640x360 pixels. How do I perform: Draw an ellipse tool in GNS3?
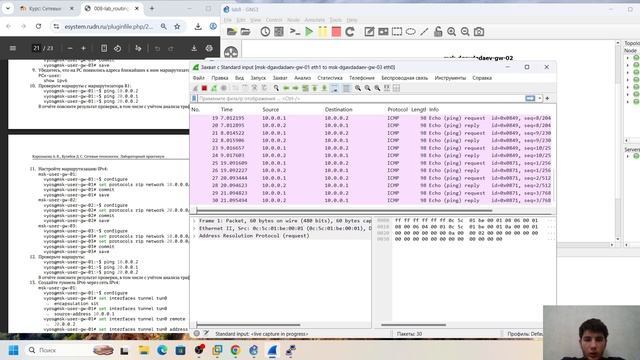point(411,31)
